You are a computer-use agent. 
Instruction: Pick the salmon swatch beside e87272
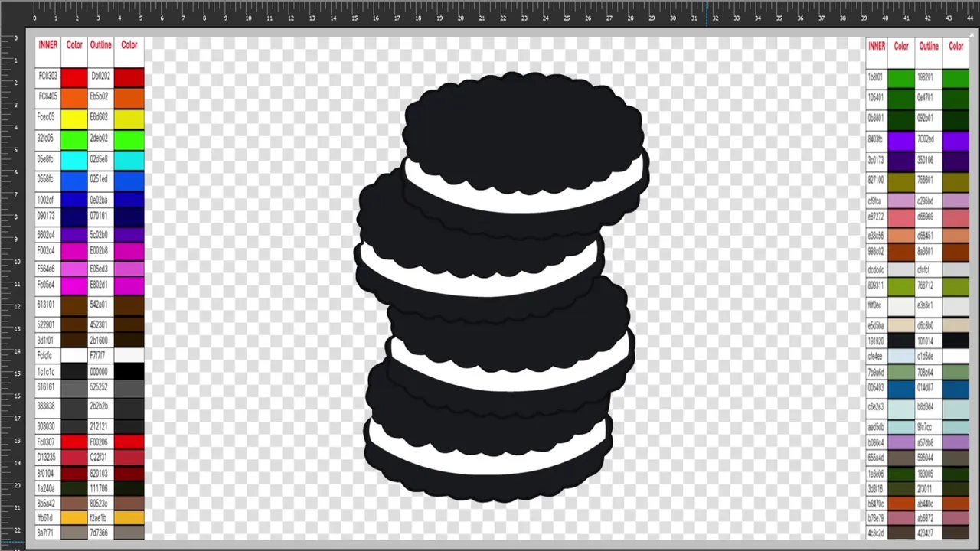(x=901, y=218)
